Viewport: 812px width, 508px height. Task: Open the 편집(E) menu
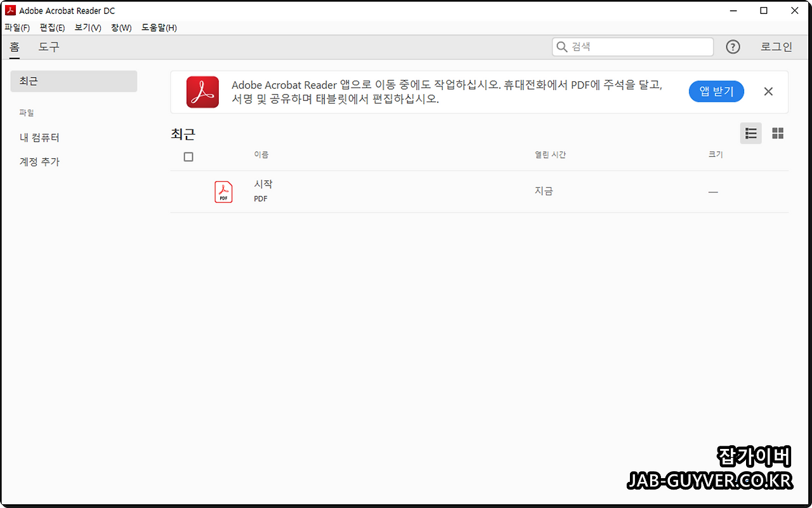pyautogui.click(x=52, y=28)
